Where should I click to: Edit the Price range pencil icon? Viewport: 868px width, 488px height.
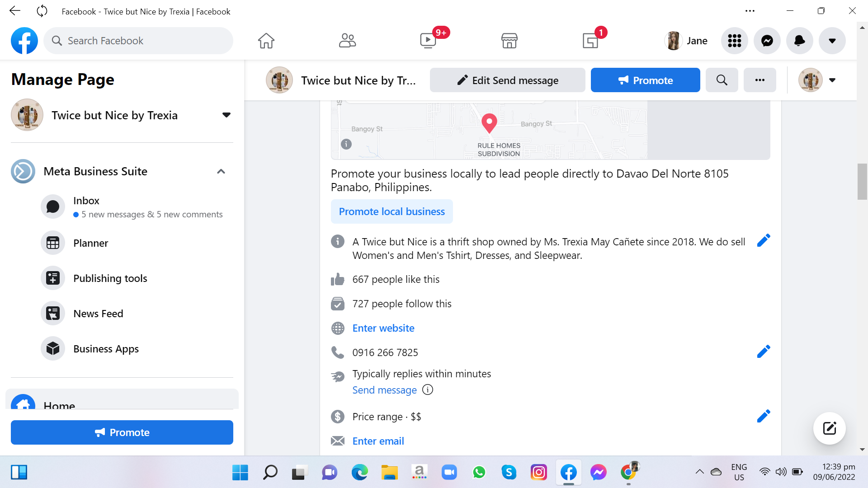click(764, 416)
